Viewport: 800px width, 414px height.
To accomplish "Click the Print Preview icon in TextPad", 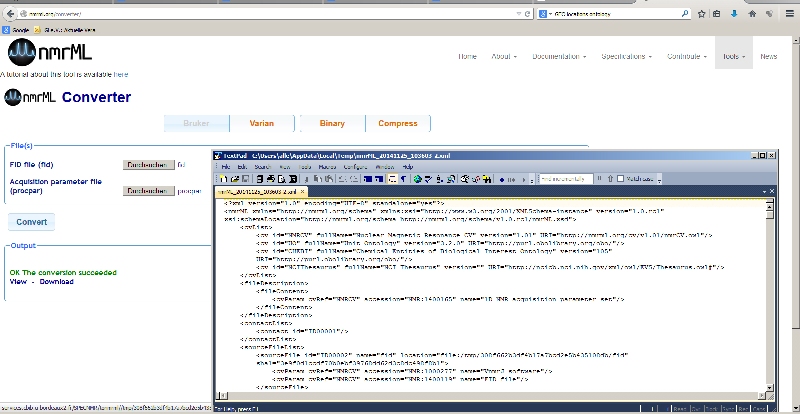I will (x=282, y=179).
